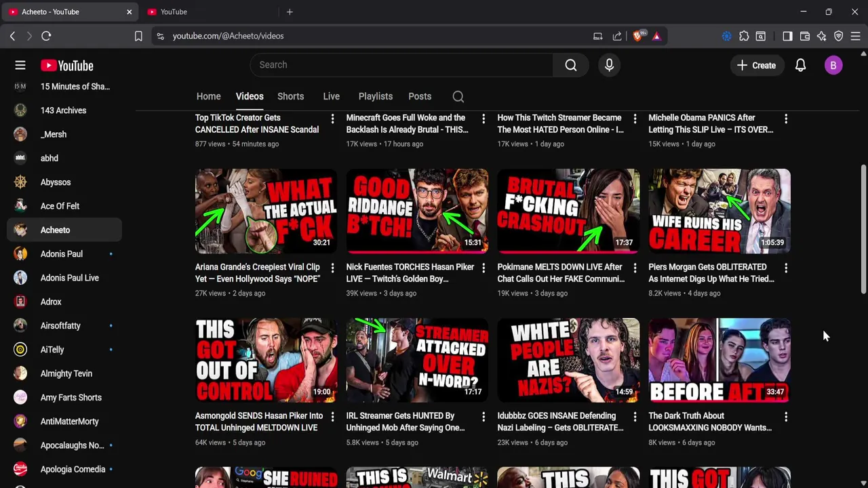Open Airsoftfatty channel in sidebar
This screenshot has width=868, height=488.
click(x=64, y=325)
